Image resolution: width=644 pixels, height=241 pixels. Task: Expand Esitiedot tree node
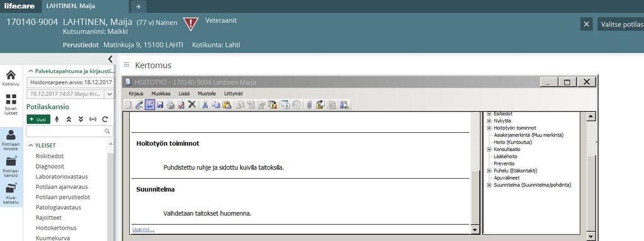click(489, 114)
